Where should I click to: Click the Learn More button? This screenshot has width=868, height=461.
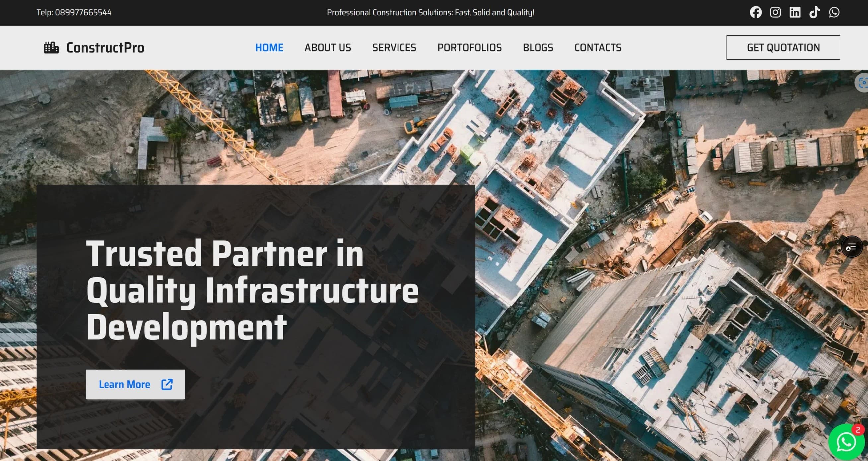click(135, 384)
